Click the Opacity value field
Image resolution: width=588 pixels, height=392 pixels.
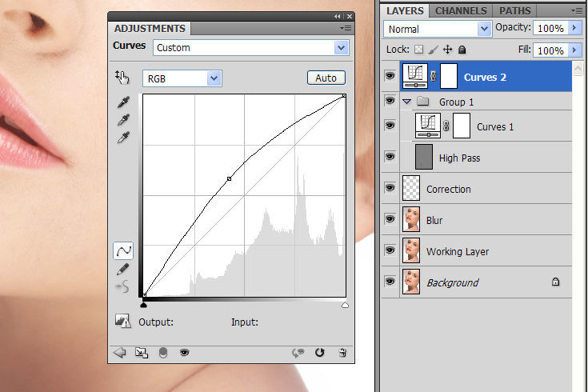click(550, 28)
